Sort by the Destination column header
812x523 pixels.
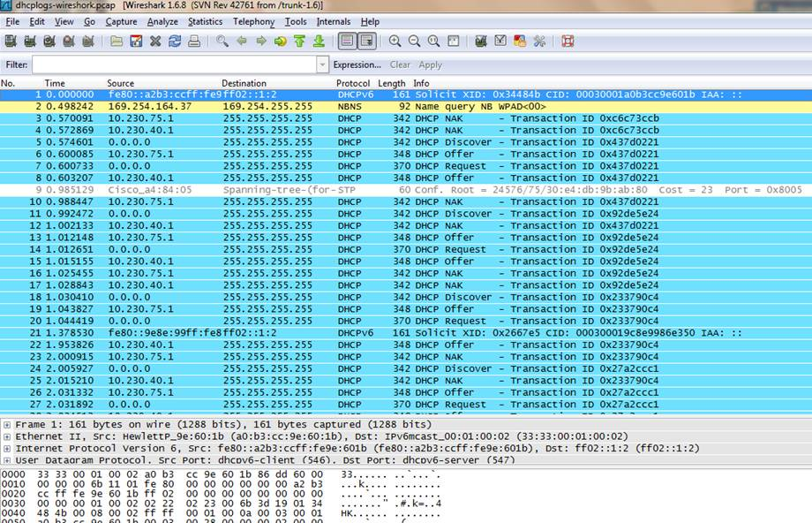(244, 83)
